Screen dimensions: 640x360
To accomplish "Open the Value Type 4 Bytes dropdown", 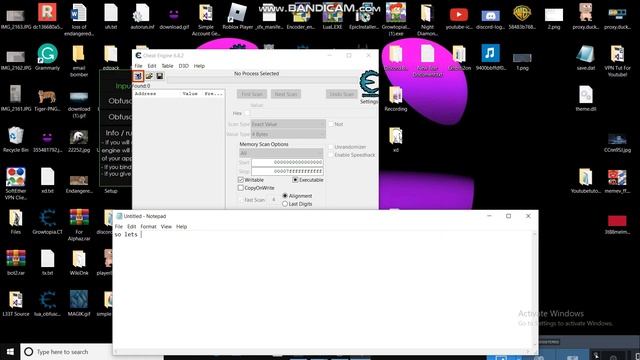I will [288, 134].
